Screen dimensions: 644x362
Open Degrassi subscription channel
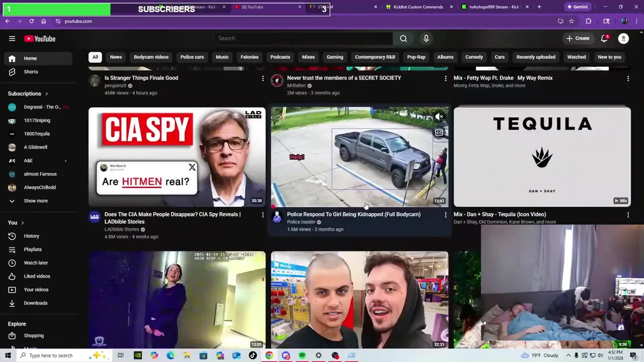[38, 107]
